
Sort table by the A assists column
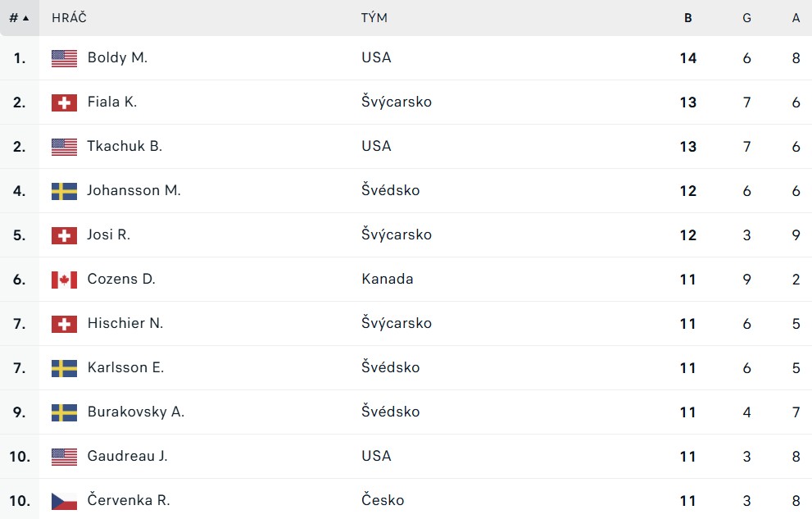(x=796, y=18)
